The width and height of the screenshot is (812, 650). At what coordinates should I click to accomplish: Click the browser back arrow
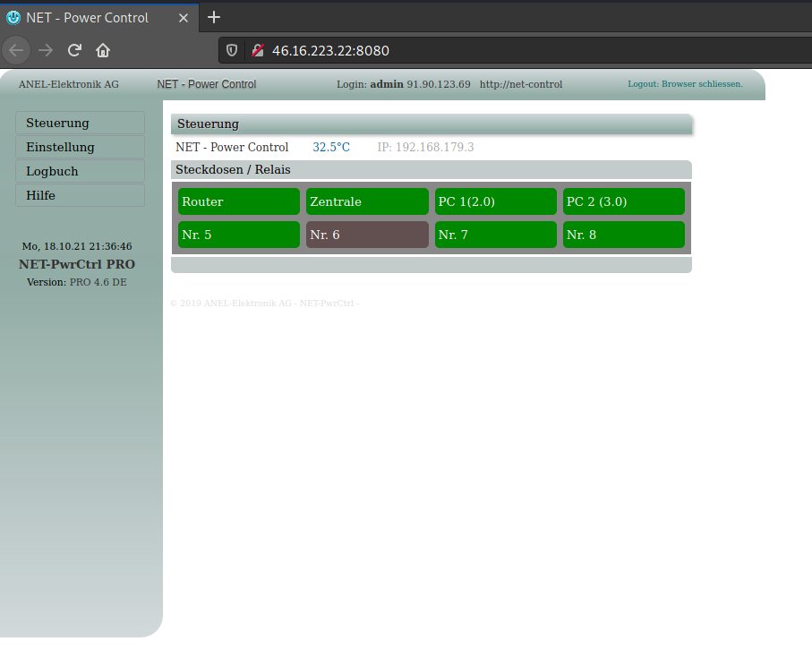pyautogui.click(x=16, y=50)
